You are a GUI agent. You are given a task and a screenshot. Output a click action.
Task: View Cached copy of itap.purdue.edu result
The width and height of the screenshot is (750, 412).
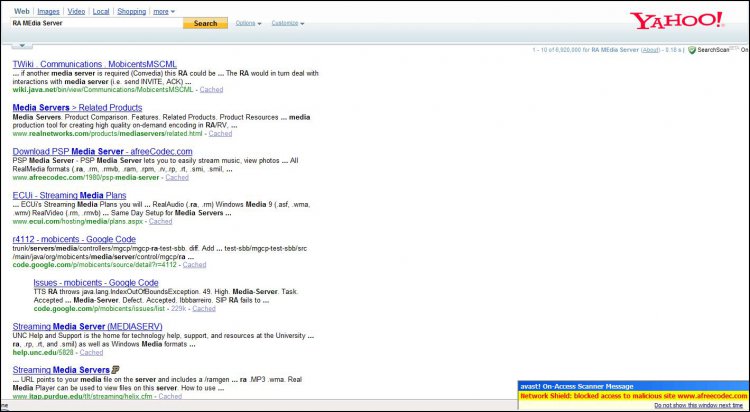point(170,396)
